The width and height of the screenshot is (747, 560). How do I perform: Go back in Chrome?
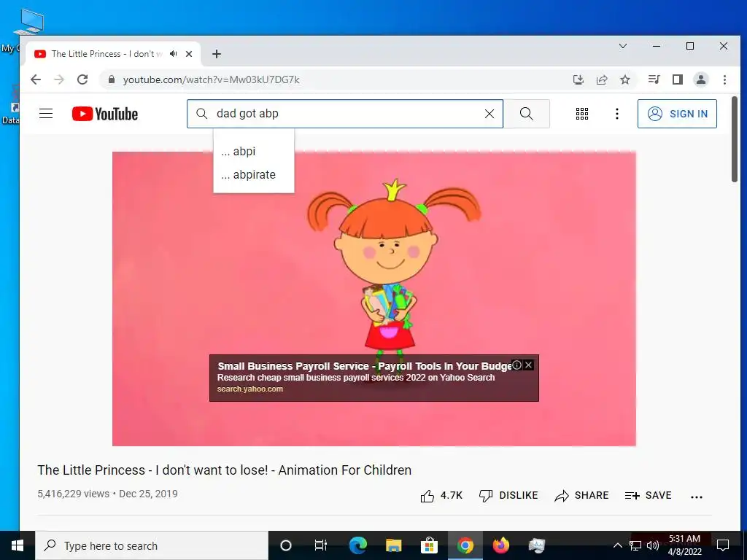pyautogui.click(x=36, y=79)
